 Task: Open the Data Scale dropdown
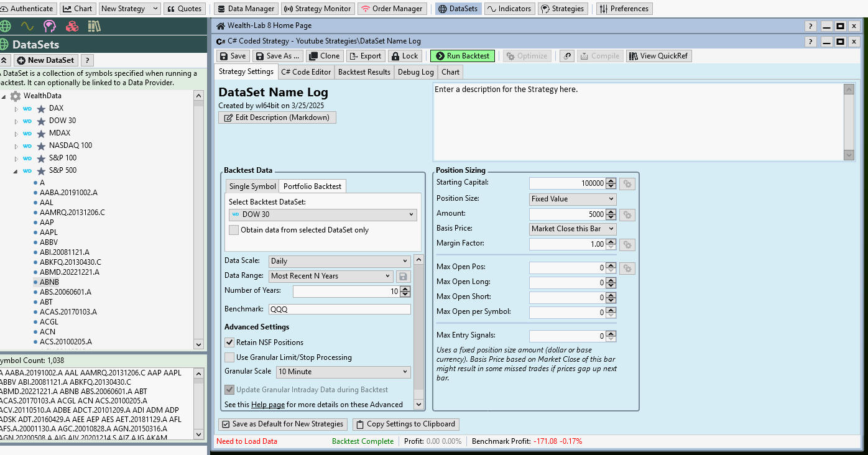(x=339, y=261)
